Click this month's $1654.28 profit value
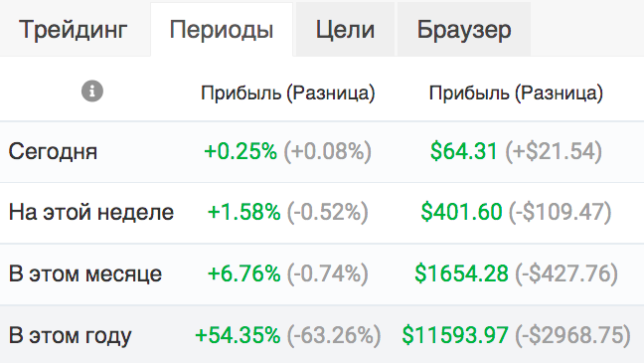Viewport: 644px width, 363px height. click(x=462, y=273)
